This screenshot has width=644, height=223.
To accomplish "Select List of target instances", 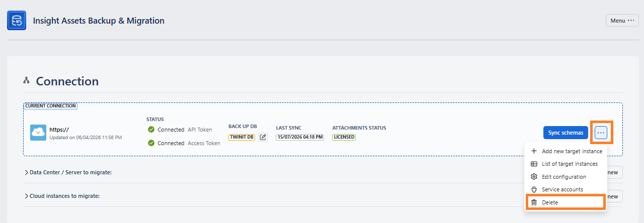I will 566,164.
